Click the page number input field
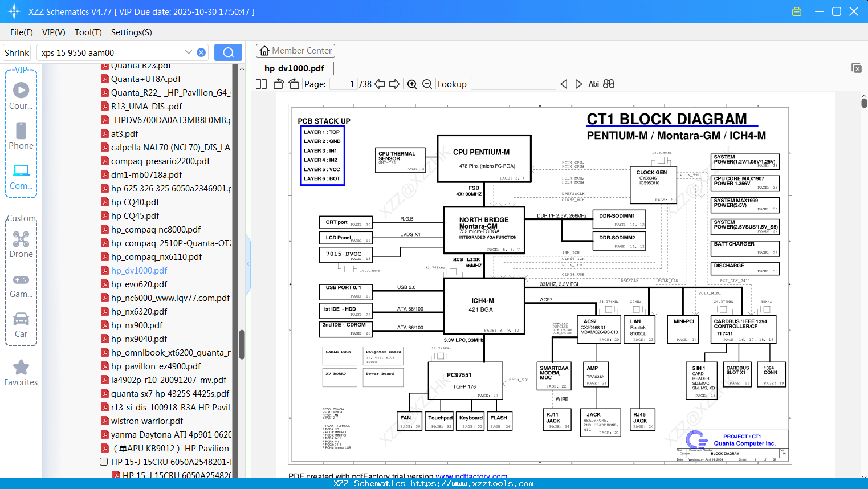868x489 pixels. point(344,84)
